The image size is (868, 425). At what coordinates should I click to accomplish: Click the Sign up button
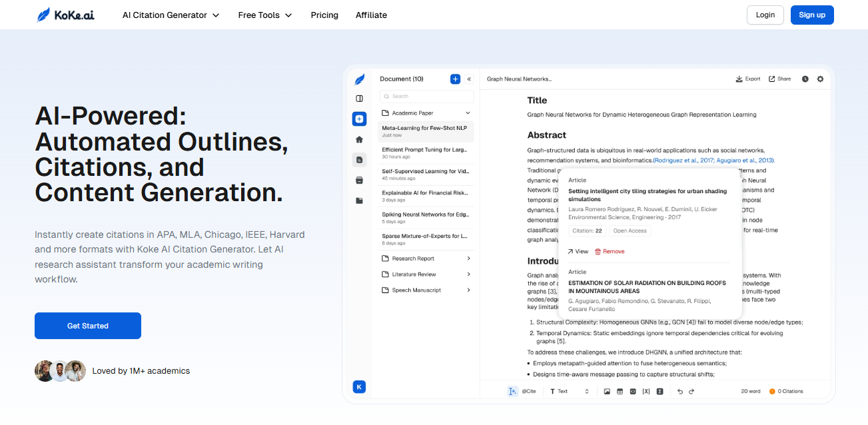coord(812,15)
